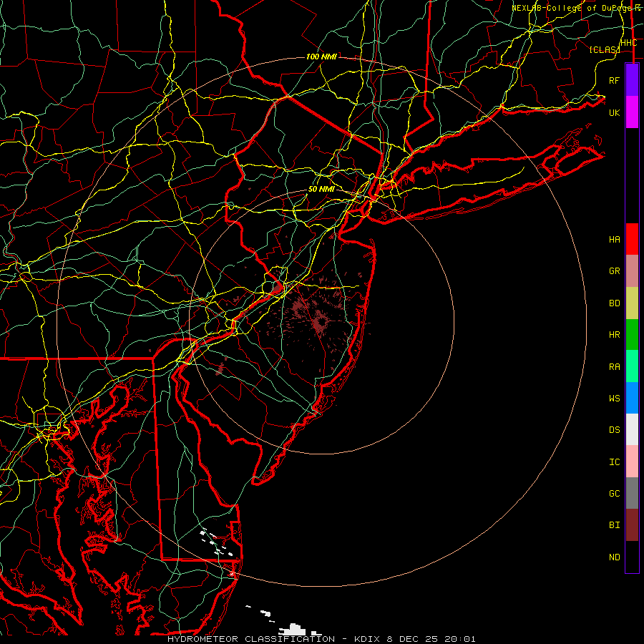This screenshot has width=644, height=644.
Task: Click the pink-brown GR color swatch
Action: pos(632,271)
